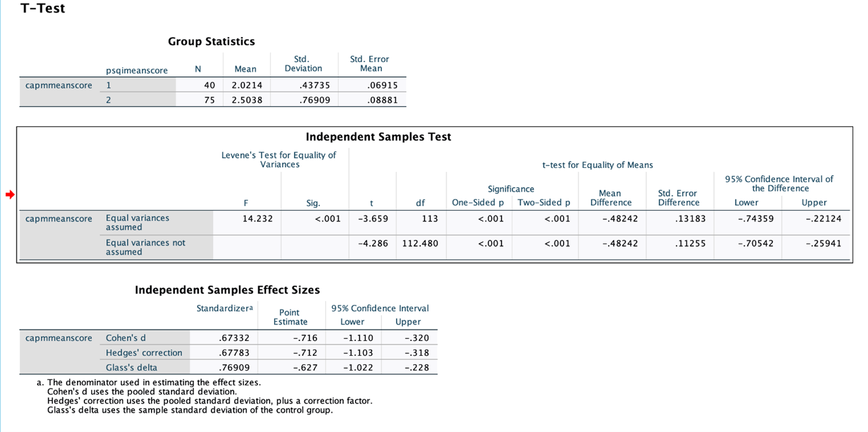Image resolution: width=868 pixels, height=432 pixels.
Task: Click the Group Statistics table title
Action: pos(211,41)
